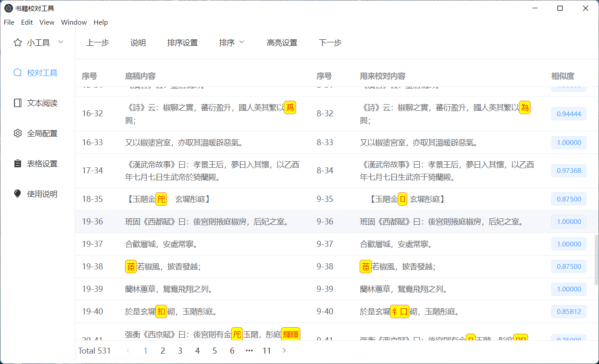The image size is (599, 364).
Task: Select current page 1 in pagination
Action: (145, 351)
